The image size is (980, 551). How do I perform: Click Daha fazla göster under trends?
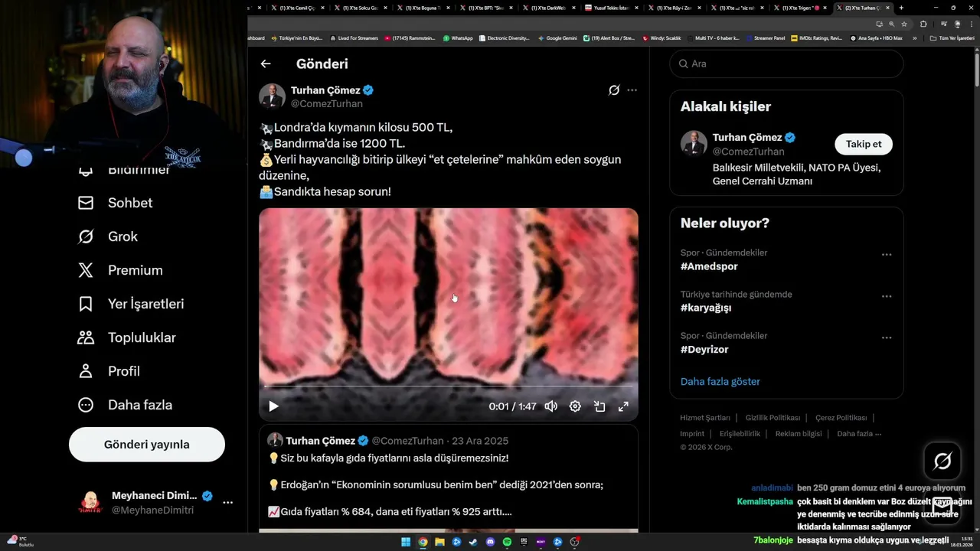coord(720,381)
